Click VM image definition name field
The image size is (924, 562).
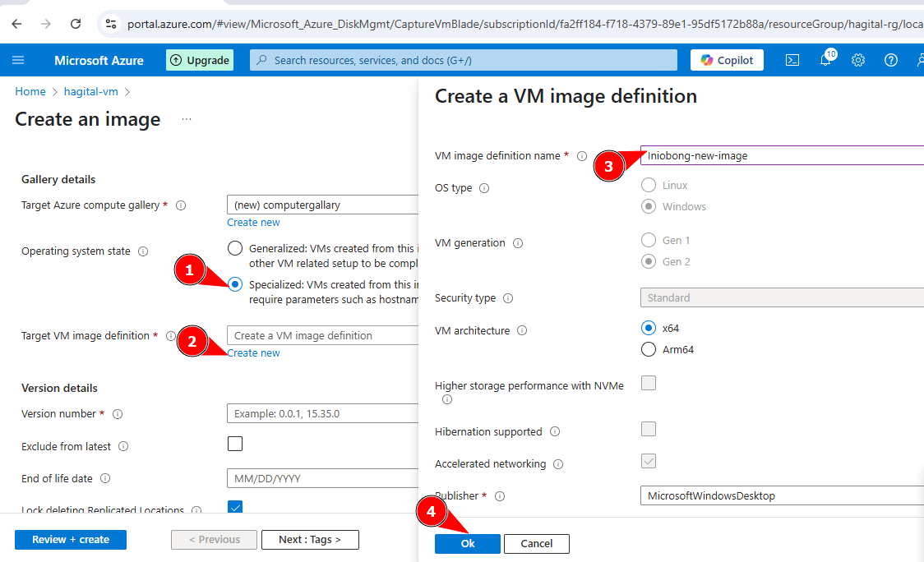(782, 155)
